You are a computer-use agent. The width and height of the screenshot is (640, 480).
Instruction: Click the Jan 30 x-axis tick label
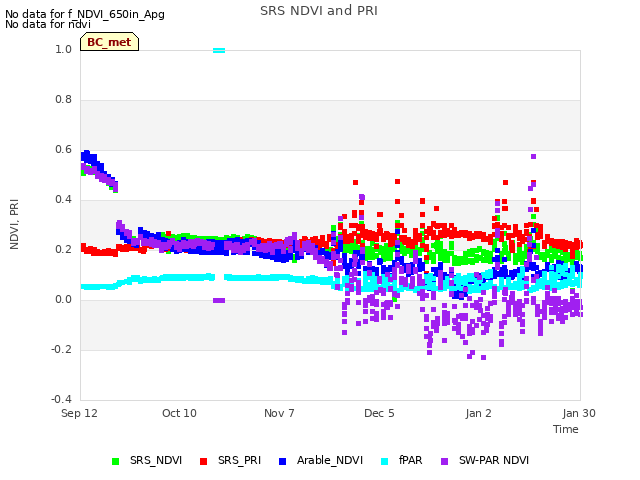coord(579,413)
